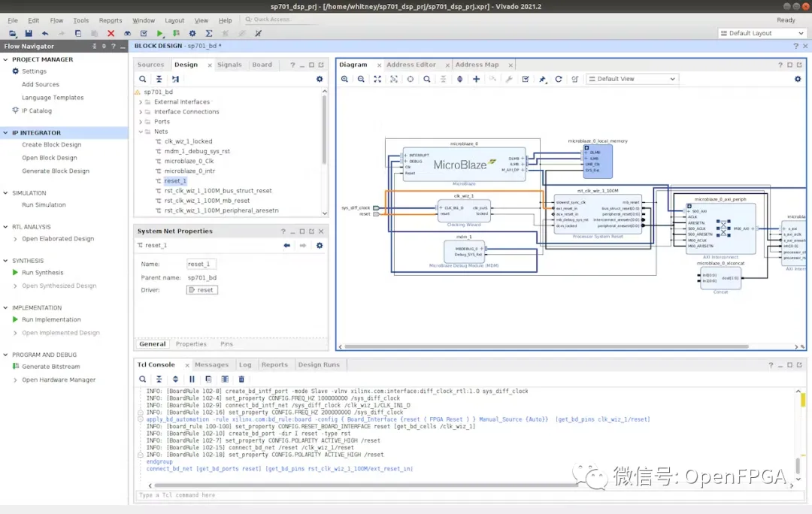Expand Open Elaborated Design
Image resolution: width=812 pixels, height=514 pixels.
(x=15, y=239)
